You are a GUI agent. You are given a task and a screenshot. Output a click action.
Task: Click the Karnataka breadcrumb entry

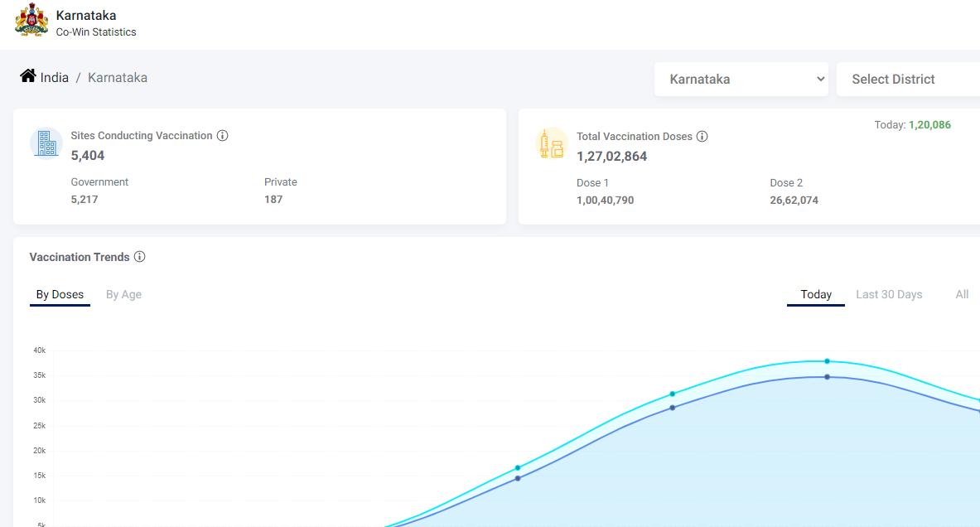(118, 78)
